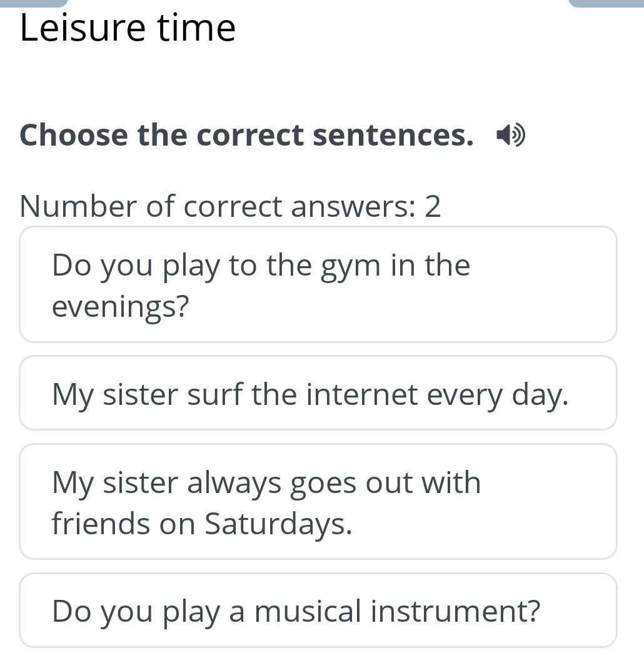Click the "Choose the correct sentences." heading
Image resolution: width=644 pixels, height=658 pixels.
(246, 135)
